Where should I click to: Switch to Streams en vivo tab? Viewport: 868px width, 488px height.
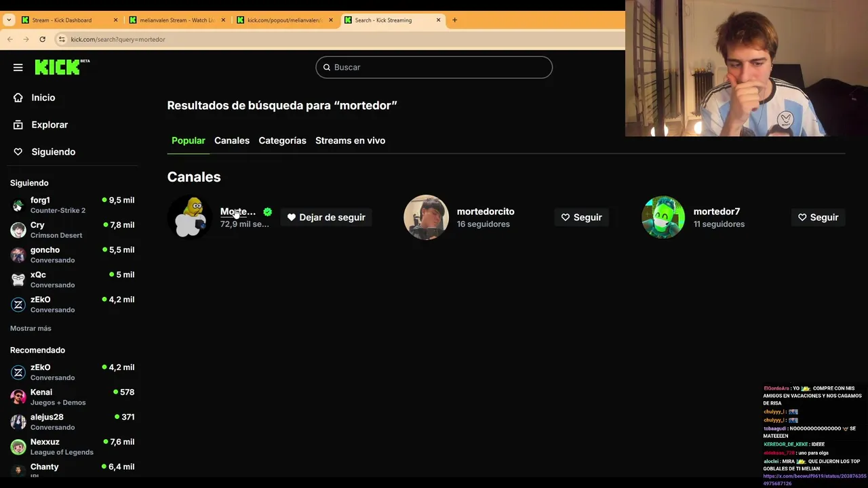point(350,140)
